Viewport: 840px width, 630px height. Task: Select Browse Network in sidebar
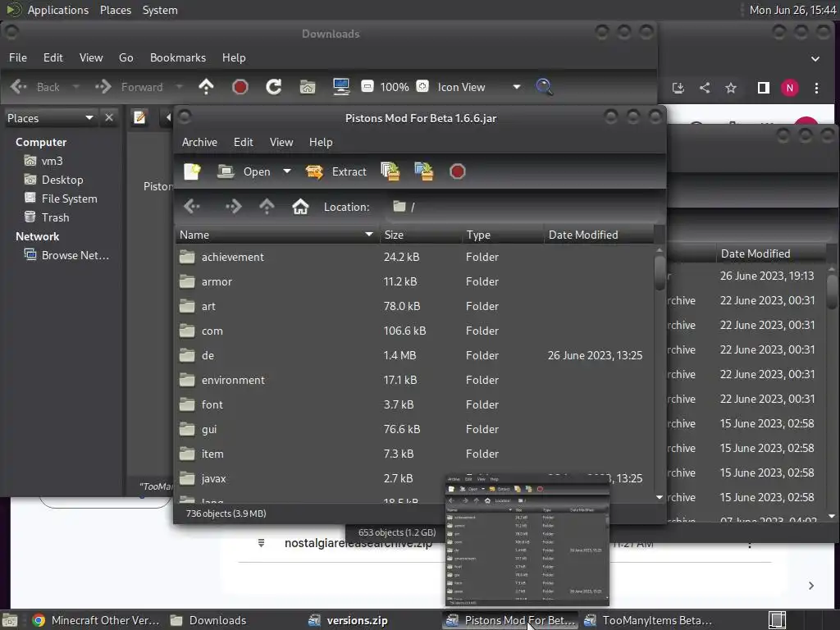[x=66, y=256]
